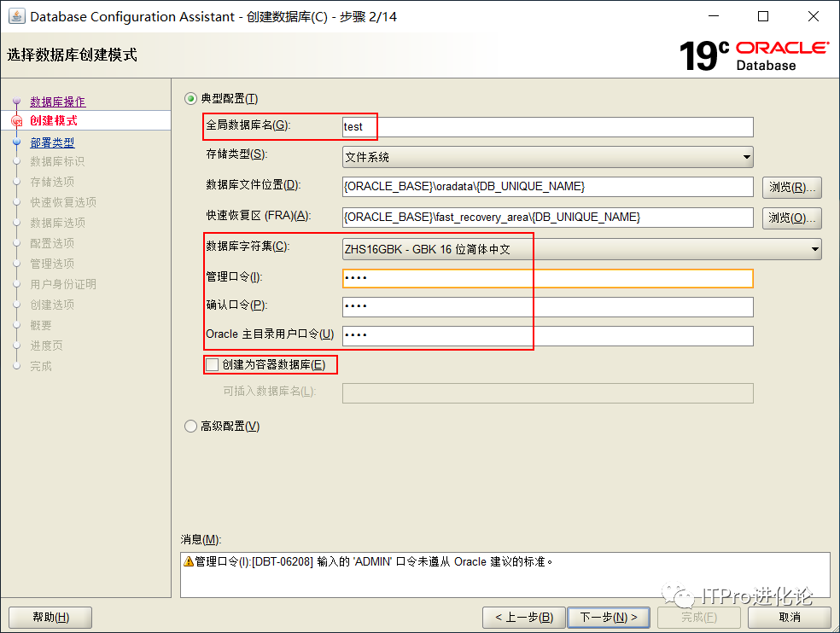
Task: Click the 管理口令 password field
Action: [x=547, y=278]
